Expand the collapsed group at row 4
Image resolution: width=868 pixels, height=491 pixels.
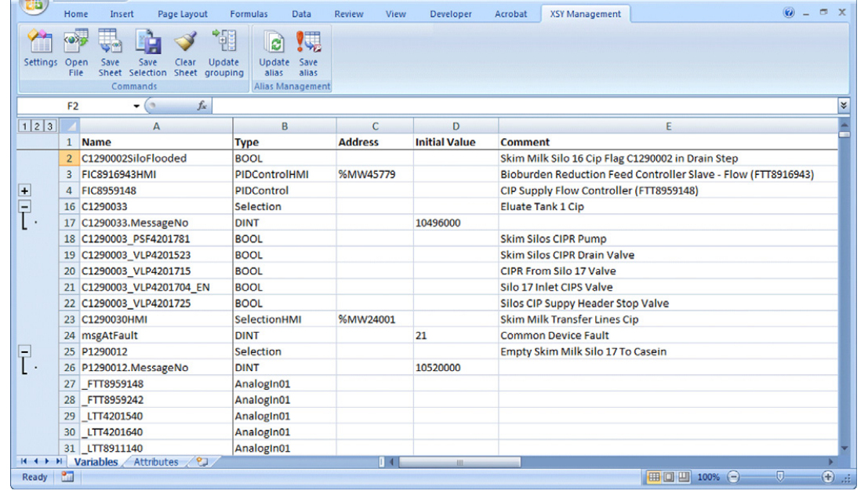click(24, 191)
